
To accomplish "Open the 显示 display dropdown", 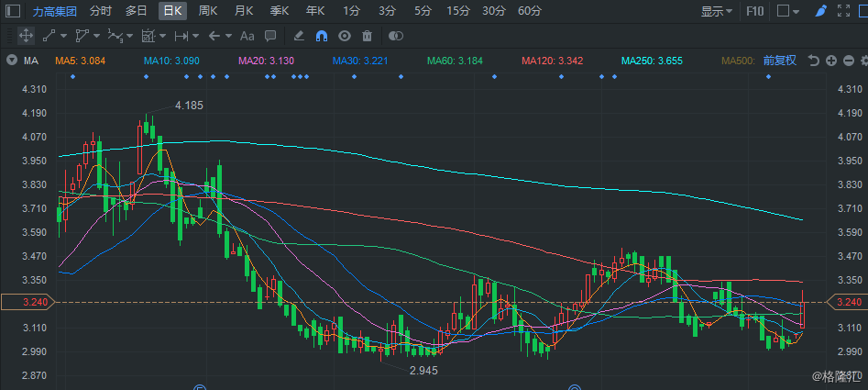I will tap(716, 11).
